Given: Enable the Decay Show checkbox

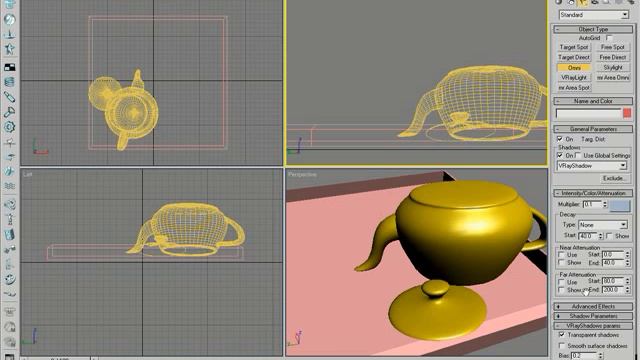Looking at the screenshot, I should 609,236.
